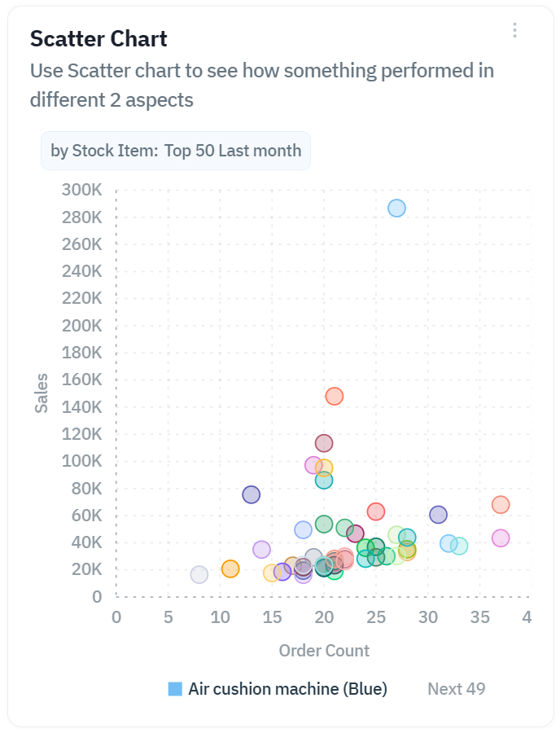The height and width of the screenshot is (733, 560).
Task: Open the three-dot chart options menu
Action: coord(514,30)
